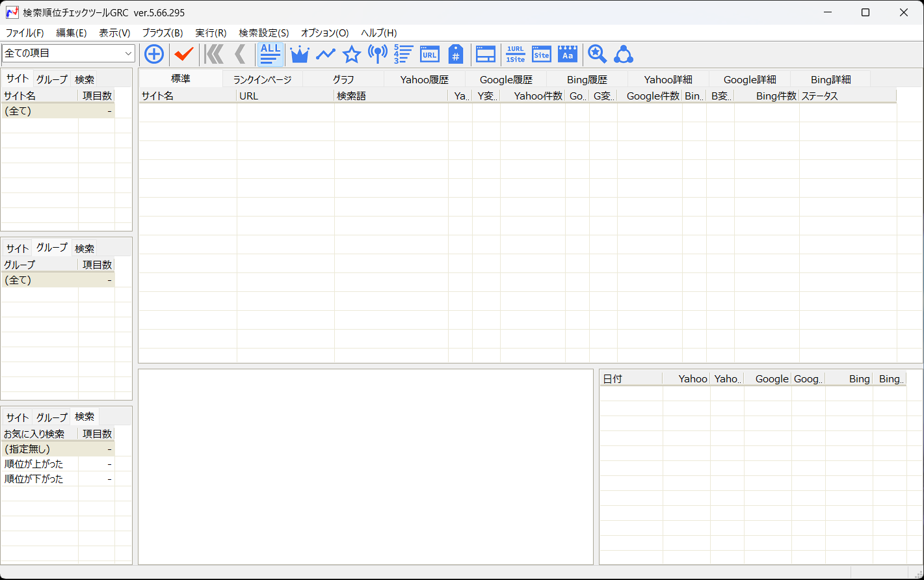Select the 順位が上がった row

coord(58,464)
